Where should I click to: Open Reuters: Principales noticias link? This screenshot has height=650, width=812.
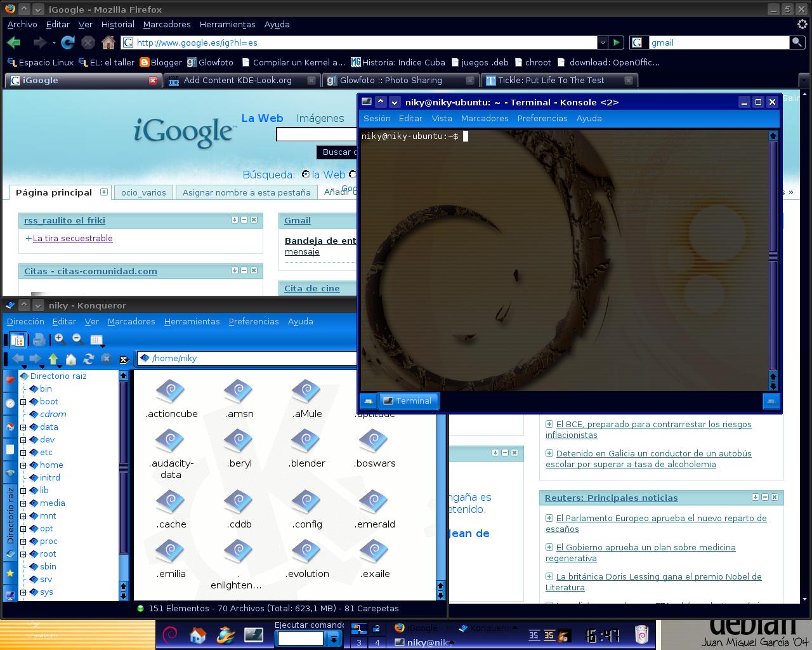pos(612,498)
